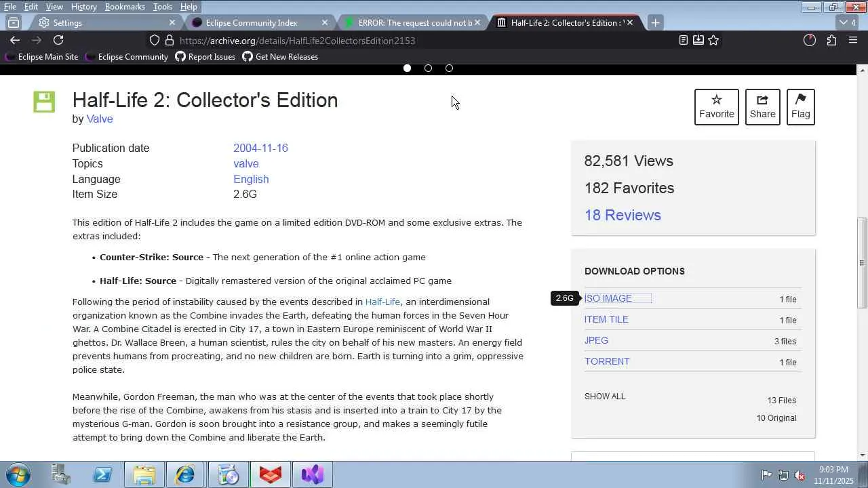Open Windows Explorer from the taskbar
The image size is (868, 488).
(144, 475)
